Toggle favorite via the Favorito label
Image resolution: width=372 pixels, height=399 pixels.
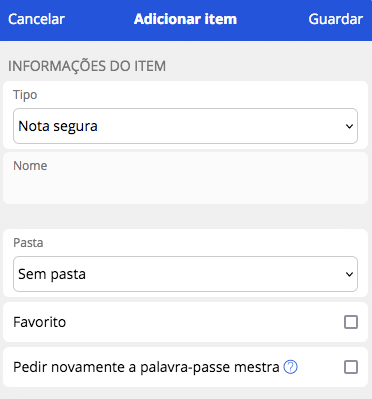(40, 322)
